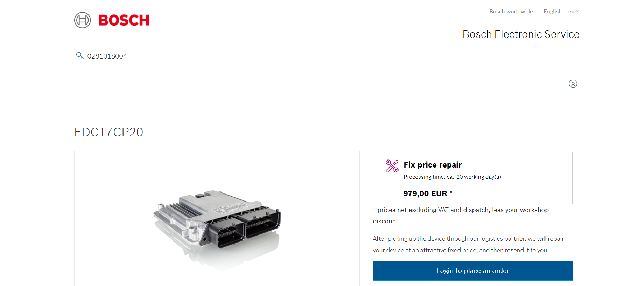Open the Bosch worldwide link
This screenshot has width=644, height=286.
[511, 12]
